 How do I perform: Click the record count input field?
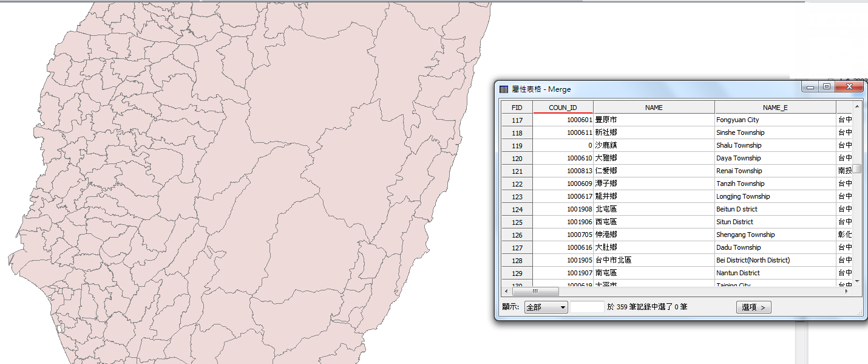coord(587,307)
